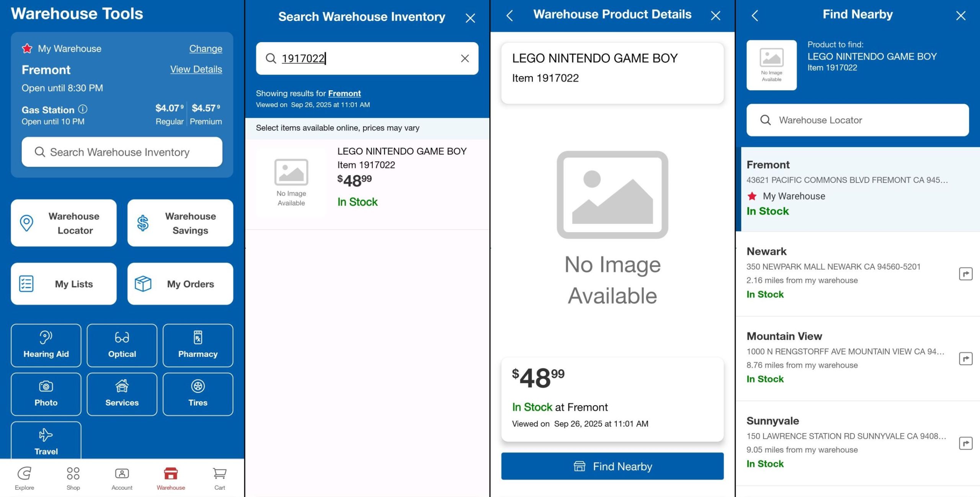This screenshot has height=497, width=980.
Task: Open the Hearing Aid service tile
Action: point(46,345)
